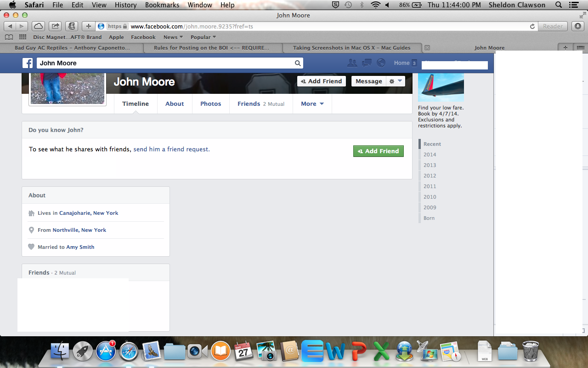Open iPhoto in the Dock

coord(266,352)
